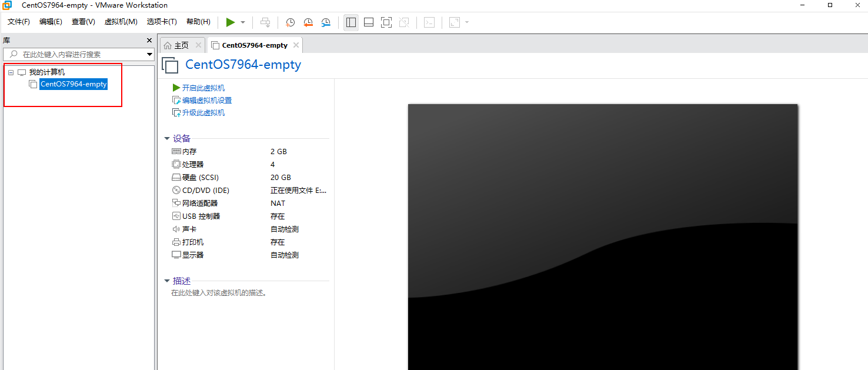Open the 查看(V) menu

pyautogui.click(x=84, y=22)
